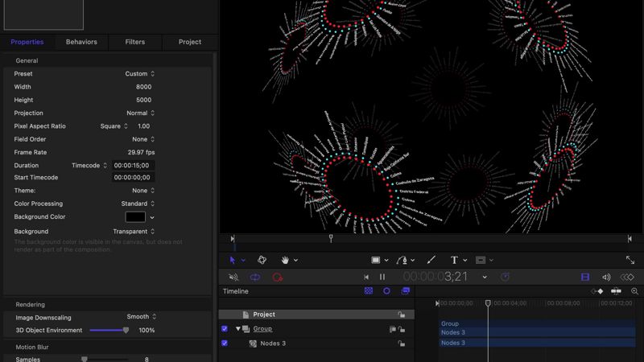The width and height of the screenshot is (644, 362).
Task: Expand Background Color chevron
Action: (152, 217)
